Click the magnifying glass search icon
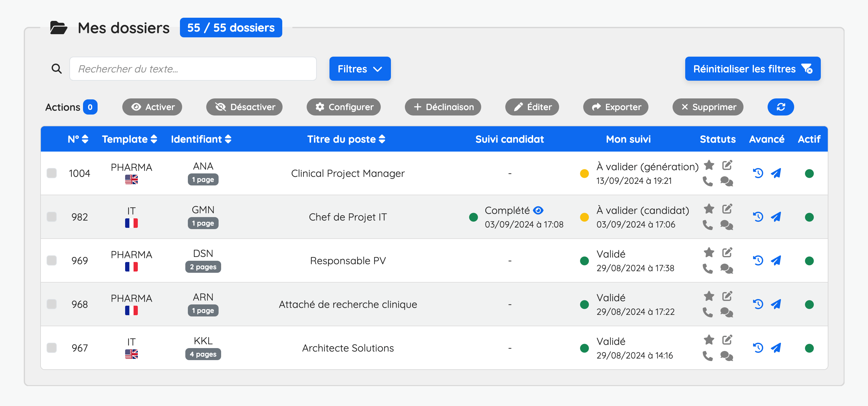 click(x=57, y=69)
